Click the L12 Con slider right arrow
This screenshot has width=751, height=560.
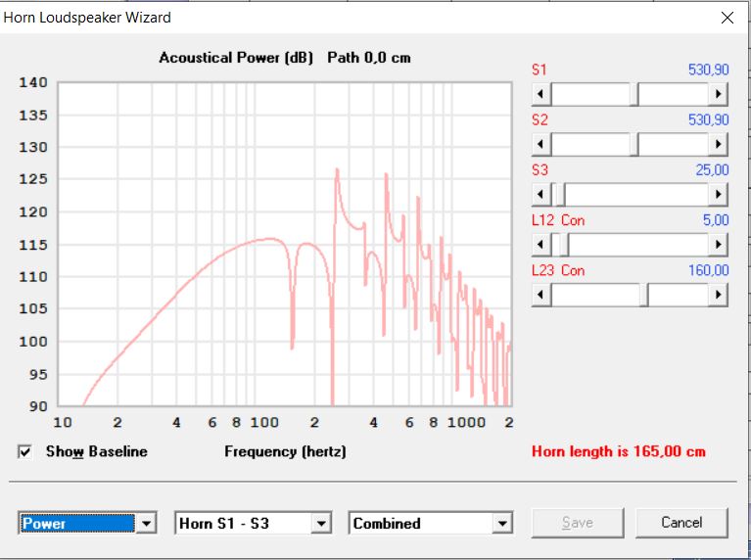click(719, 245)
